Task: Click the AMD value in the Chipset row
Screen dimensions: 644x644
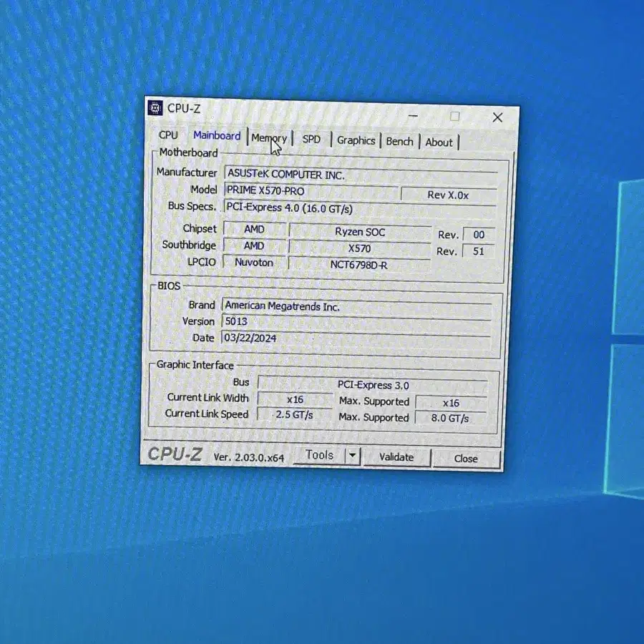Action: 254,229
